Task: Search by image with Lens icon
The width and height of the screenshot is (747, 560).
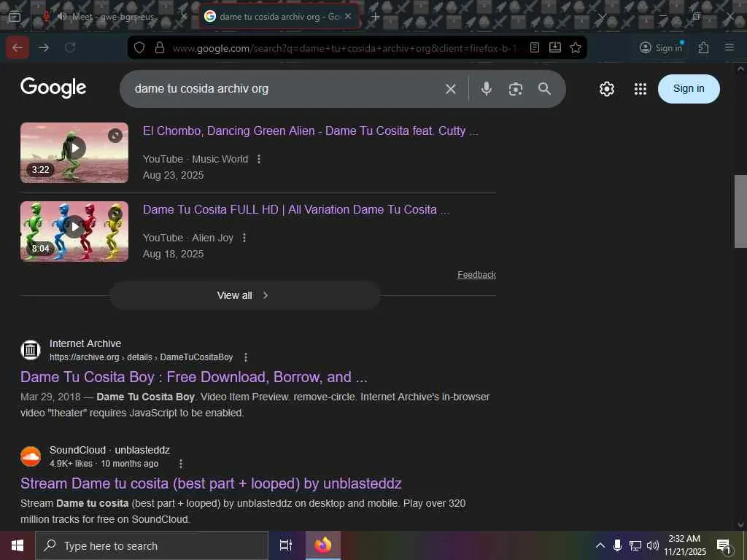Action: (516, 89)
